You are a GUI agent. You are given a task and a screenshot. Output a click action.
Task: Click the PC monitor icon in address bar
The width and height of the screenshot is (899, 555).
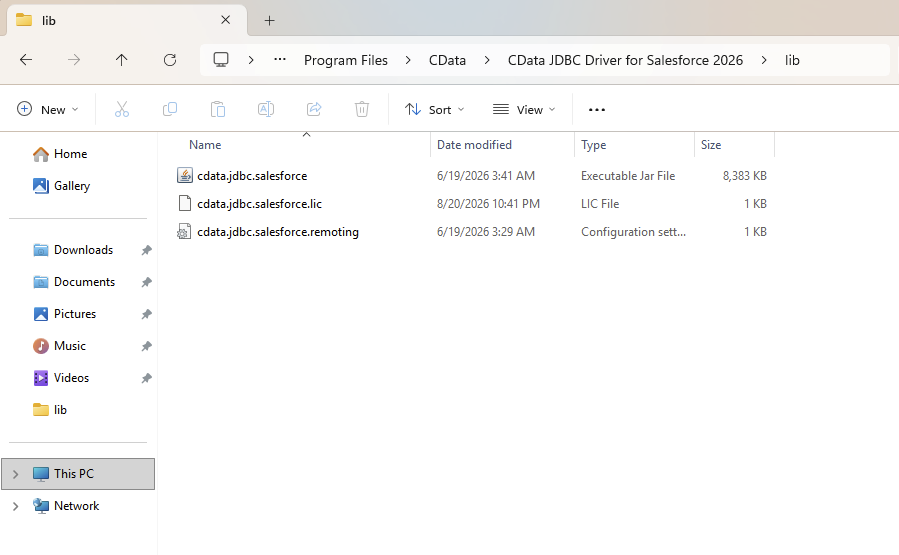221,60
